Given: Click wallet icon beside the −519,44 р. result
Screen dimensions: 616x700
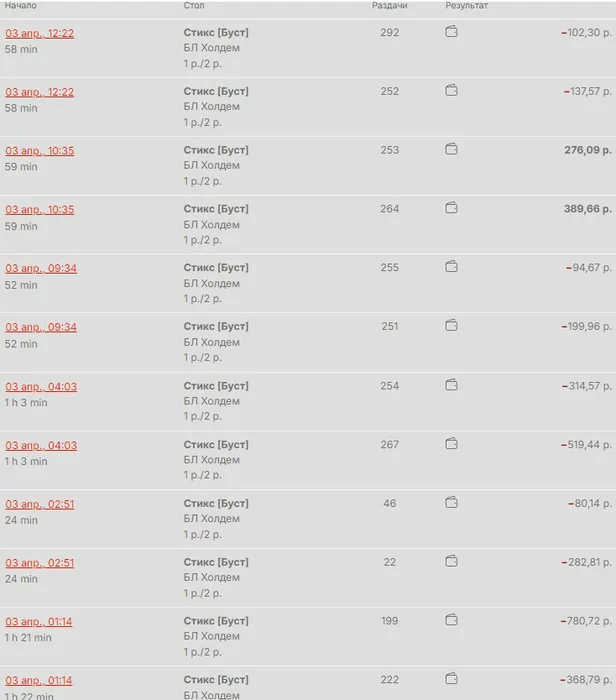Looking at the screenshot, I should point(451,444).
